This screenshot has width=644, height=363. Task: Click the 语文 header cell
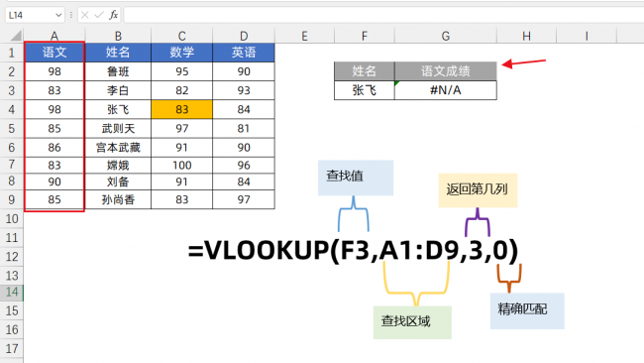tap(54, 53)
